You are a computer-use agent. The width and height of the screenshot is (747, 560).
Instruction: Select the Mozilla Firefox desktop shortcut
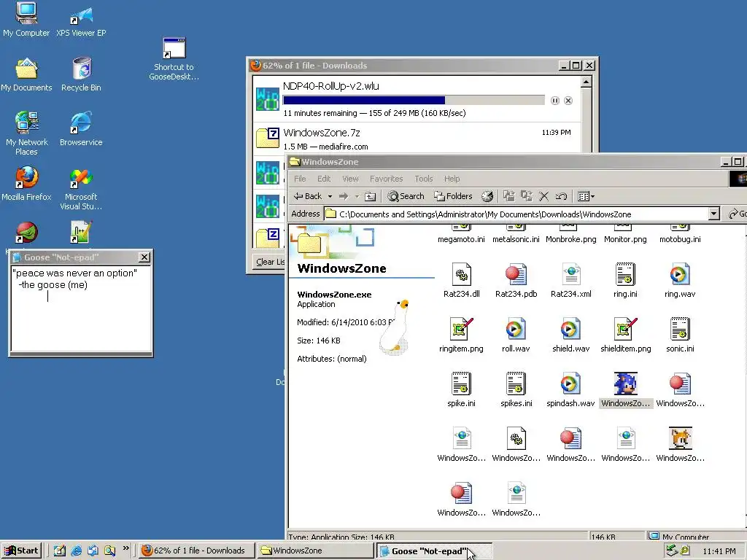(x=26, y=183)
